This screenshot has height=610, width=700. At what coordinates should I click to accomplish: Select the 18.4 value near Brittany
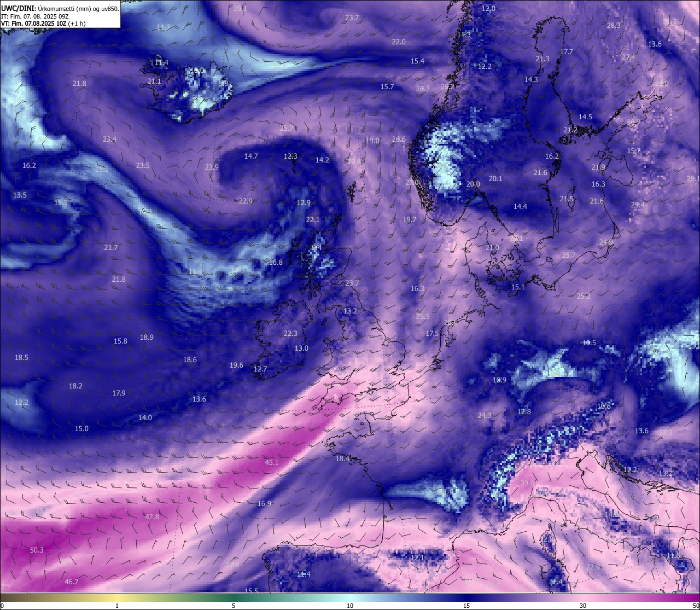click(342, 458)
